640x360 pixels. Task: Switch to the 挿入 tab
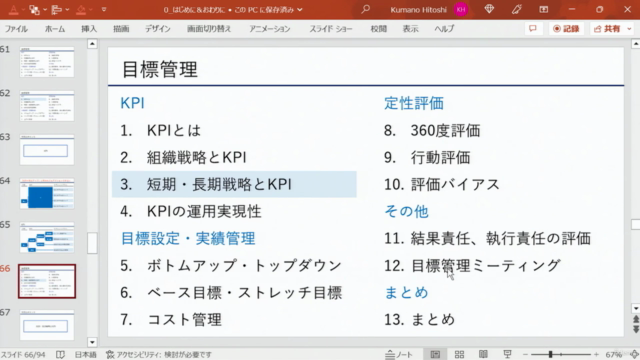click(x=89, y=29)
